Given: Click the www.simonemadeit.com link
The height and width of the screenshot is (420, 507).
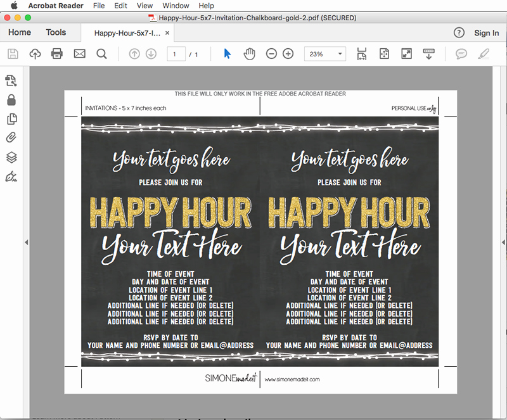Looking at the screenshot, I should [x=292, y=379].
